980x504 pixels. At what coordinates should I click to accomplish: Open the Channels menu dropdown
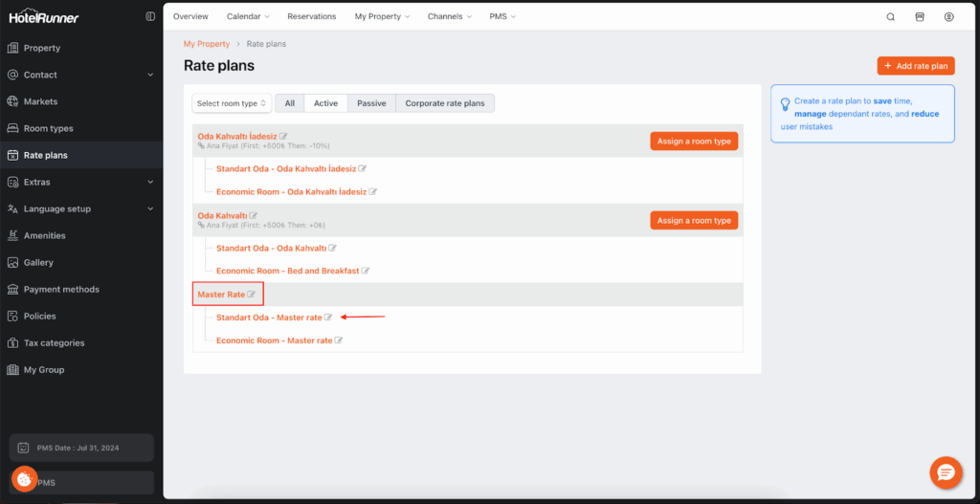click(450, 17)
